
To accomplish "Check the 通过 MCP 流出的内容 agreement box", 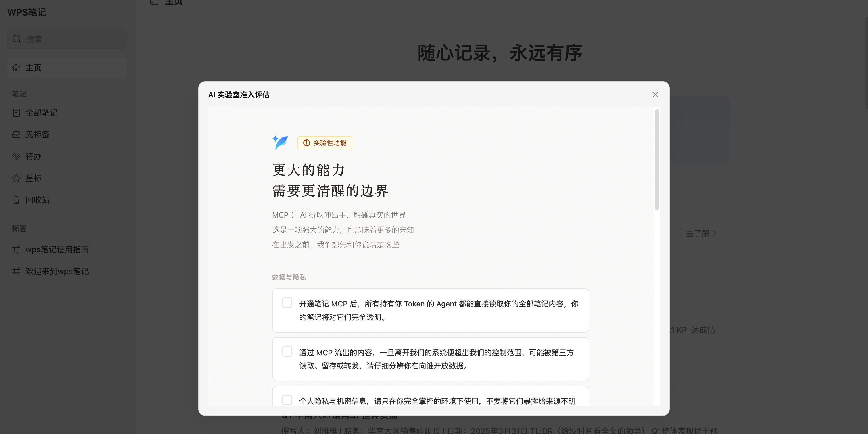I will (287, 352).
